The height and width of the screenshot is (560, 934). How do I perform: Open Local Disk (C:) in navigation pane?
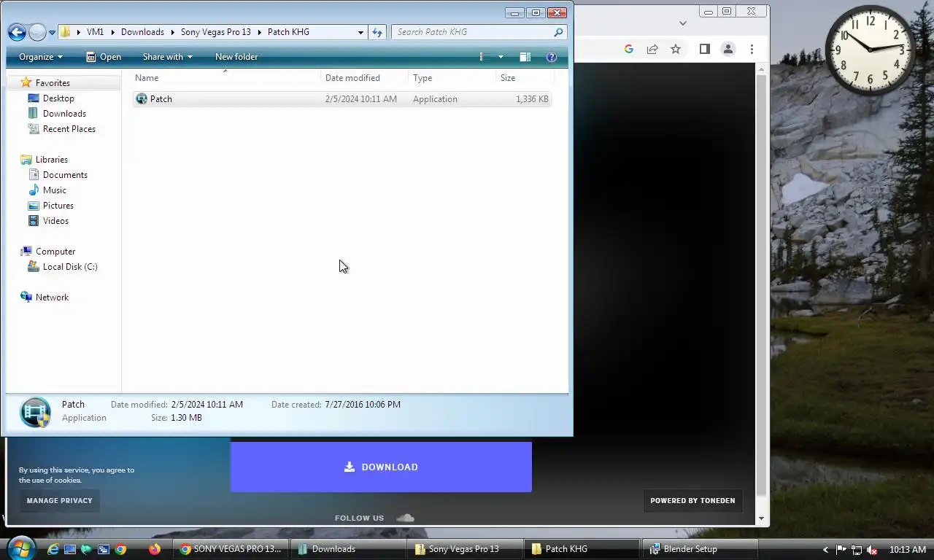pos(63,267)
